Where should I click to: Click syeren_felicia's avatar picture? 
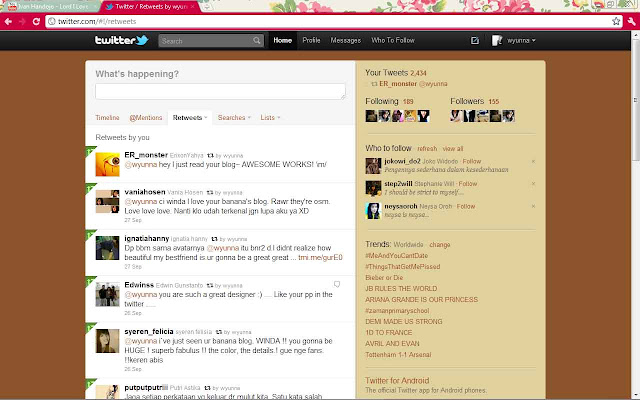pos(107,341)
